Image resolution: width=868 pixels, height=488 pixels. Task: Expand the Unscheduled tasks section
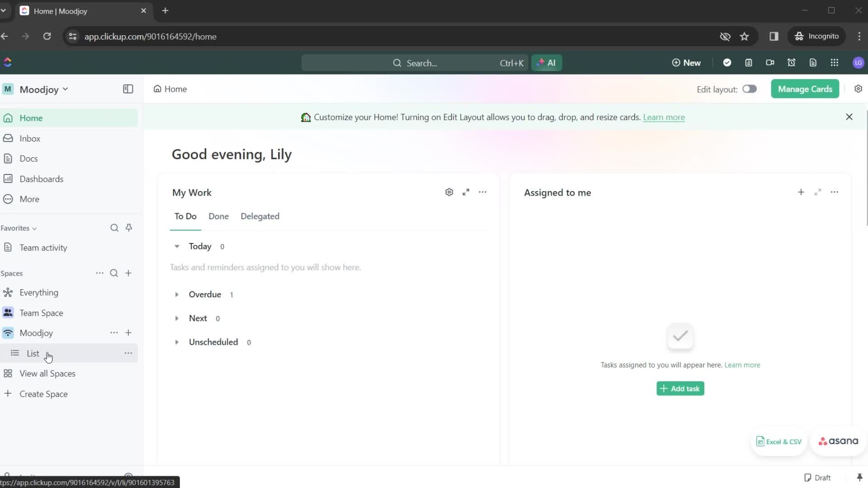pos(176,342)
